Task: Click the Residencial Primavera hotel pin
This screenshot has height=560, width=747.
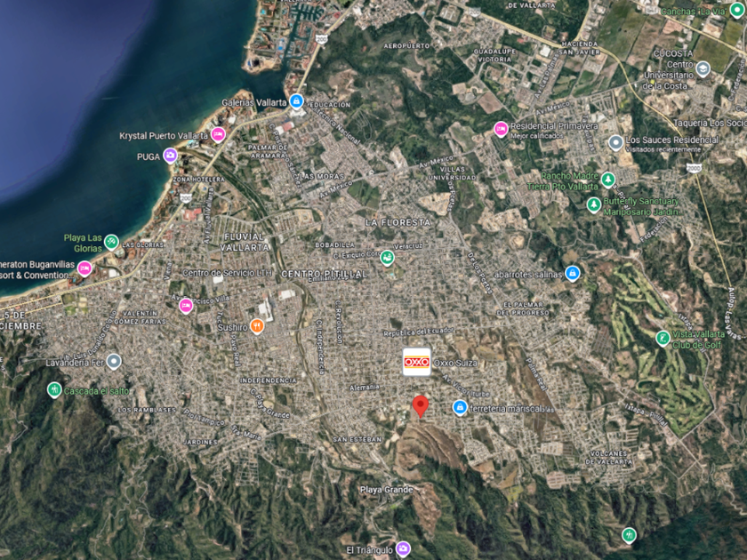Action: click(x=500, y=129)
